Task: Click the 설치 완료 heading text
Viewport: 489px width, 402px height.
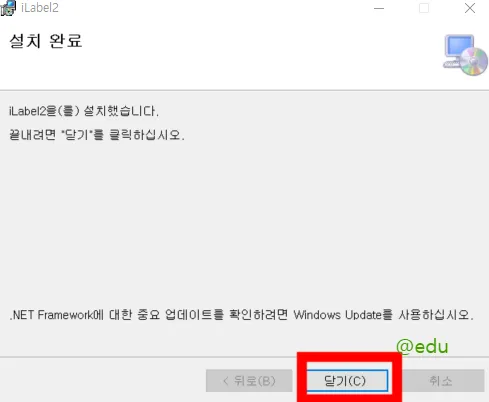Action: pos(46,41)
